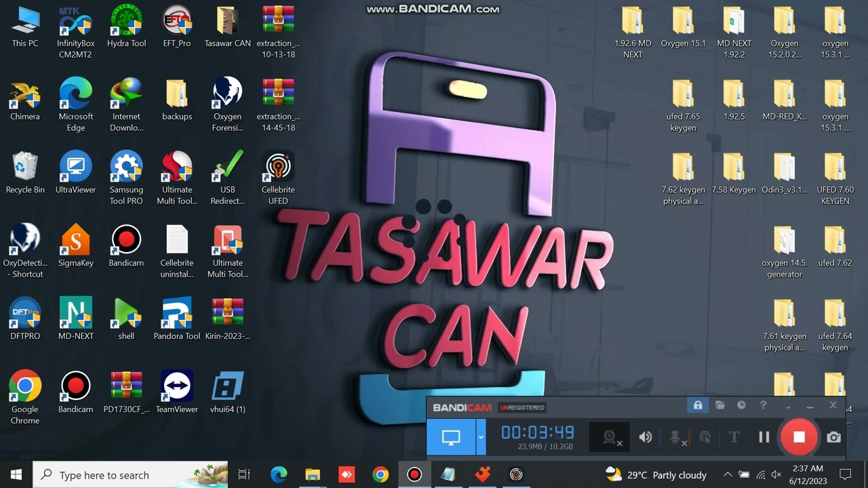Expand the recording mode dropdown arrow in Bandicam
Viewport: 868px width, 488px height.
pyautogui.click(x=481, y=437)
